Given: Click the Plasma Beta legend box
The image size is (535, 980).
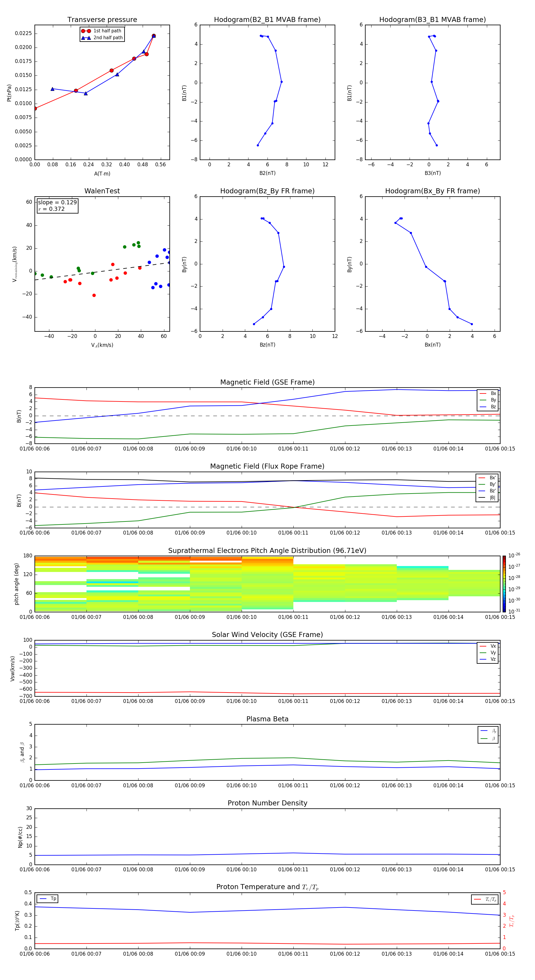Looking at the screenshot, I should tap(488, 735).
